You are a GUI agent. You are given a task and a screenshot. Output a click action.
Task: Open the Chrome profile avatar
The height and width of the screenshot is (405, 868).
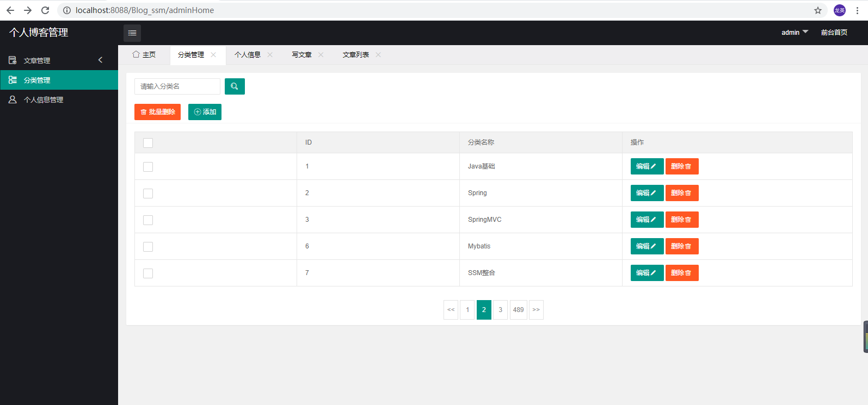pyautogui.click(x=840, y=10)
